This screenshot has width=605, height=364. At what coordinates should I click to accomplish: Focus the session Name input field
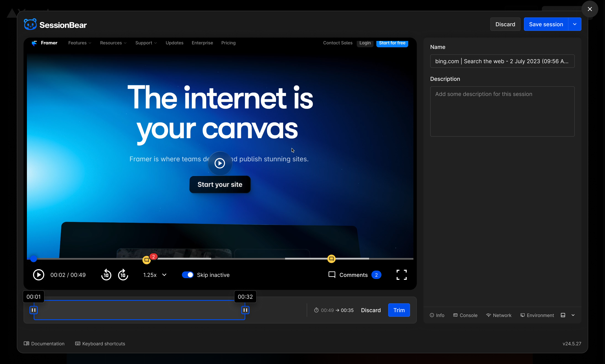pyautogui.click(x=502, y=61)
